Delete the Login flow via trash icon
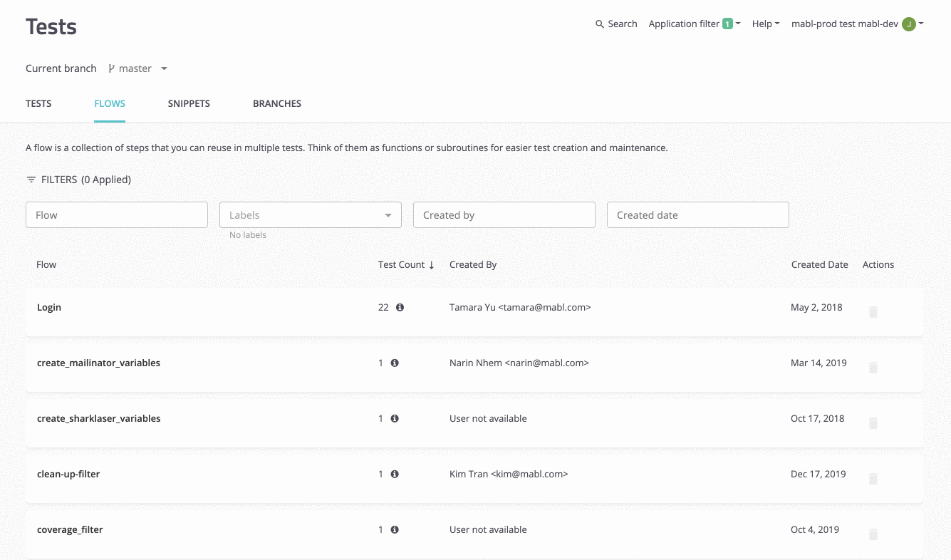Image resolution: width=951 pixels, height=560 pixels. click(873, 312)
